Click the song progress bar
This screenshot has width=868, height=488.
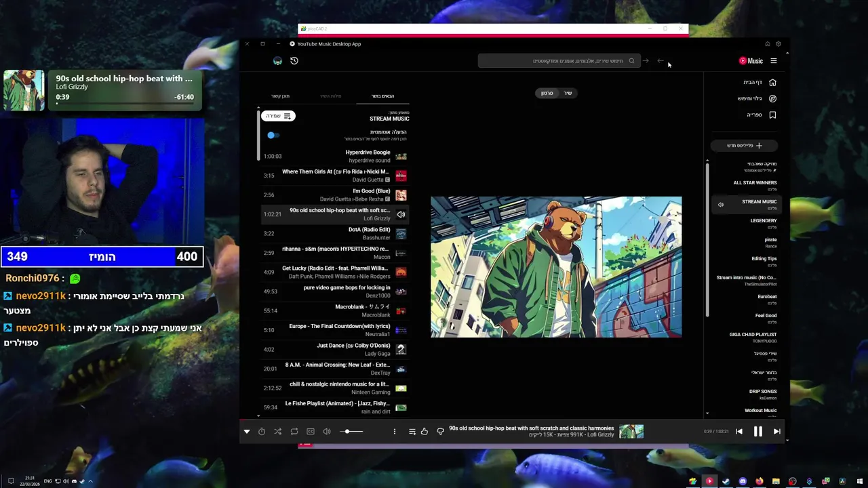tap(513, 421)
